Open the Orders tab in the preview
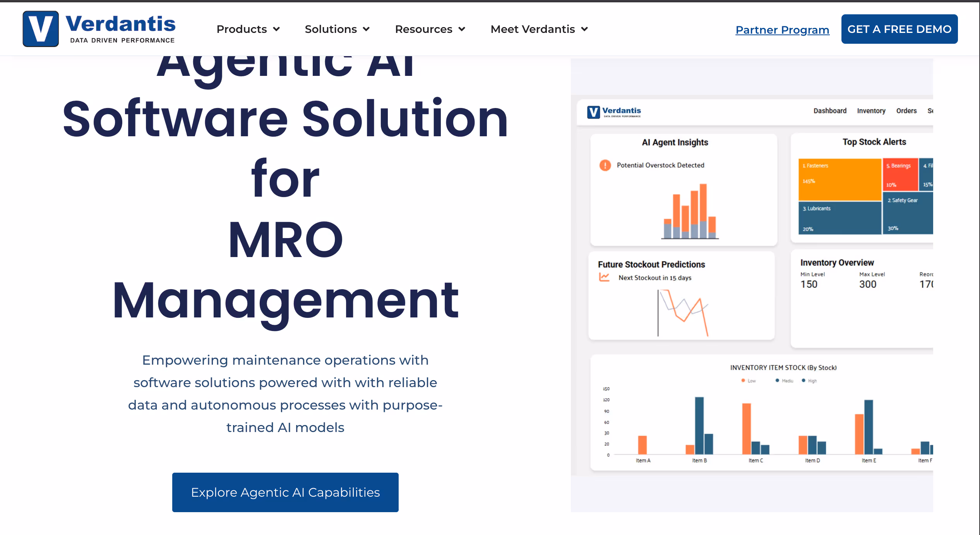Viewport: 980px width, 535px height. click(906, 111)
